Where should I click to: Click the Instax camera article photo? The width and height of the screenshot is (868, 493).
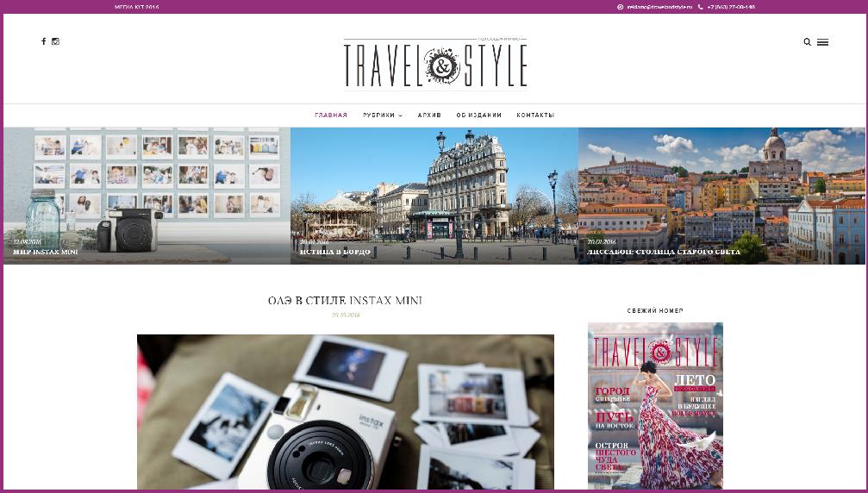(345, 412)
